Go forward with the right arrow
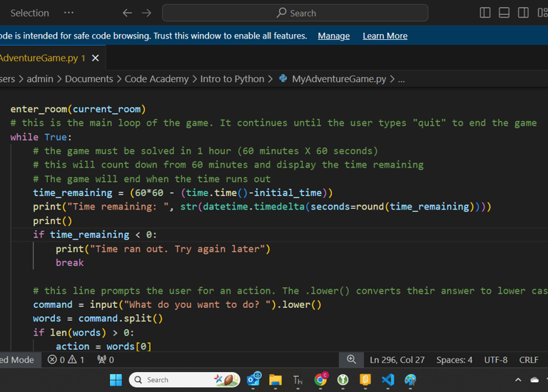 (x=146, y=13)
